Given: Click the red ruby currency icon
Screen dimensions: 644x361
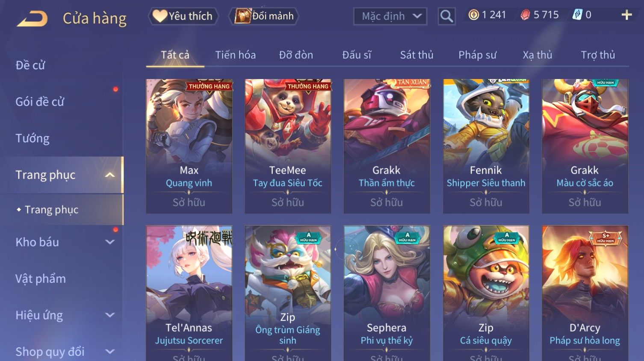Looking at the screenshot, I should coord(525,15).
